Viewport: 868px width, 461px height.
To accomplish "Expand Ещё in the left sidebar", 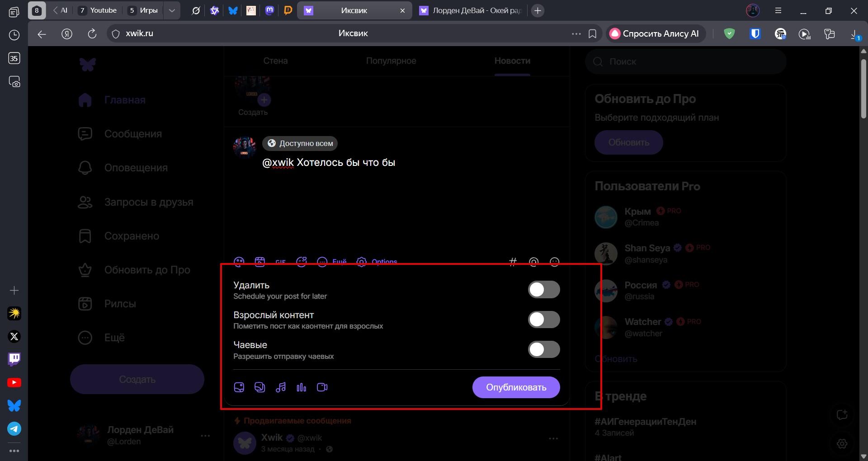I will point(114,338).
